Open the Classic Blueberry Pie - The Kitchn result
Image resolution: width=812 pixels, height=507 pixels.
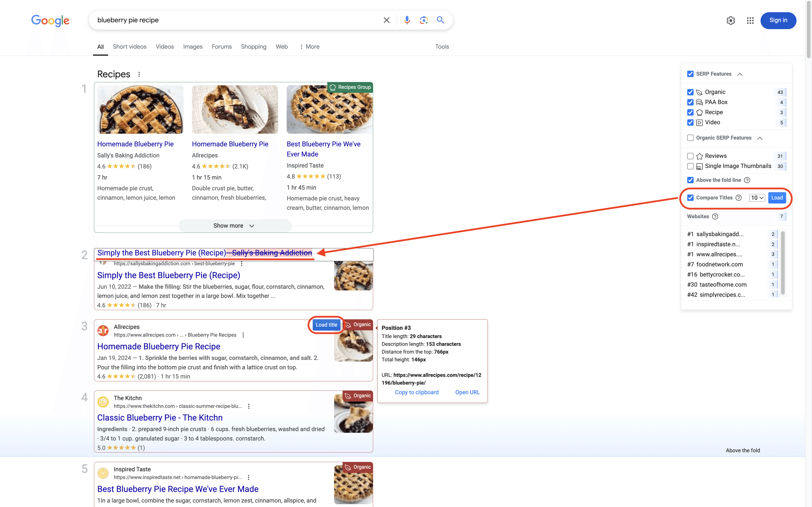click(160, 417)
